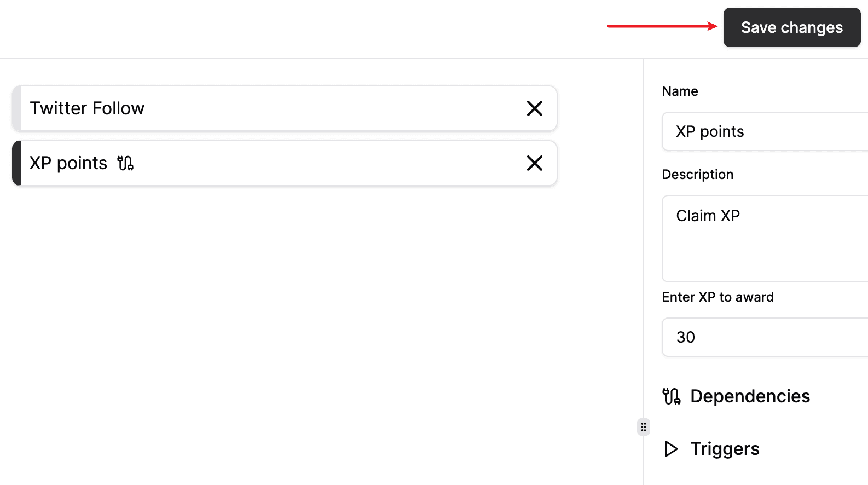Click the Dependencies route icon
Image resolution: width=868 pixels, height=485 pixels.
(672, 396)
